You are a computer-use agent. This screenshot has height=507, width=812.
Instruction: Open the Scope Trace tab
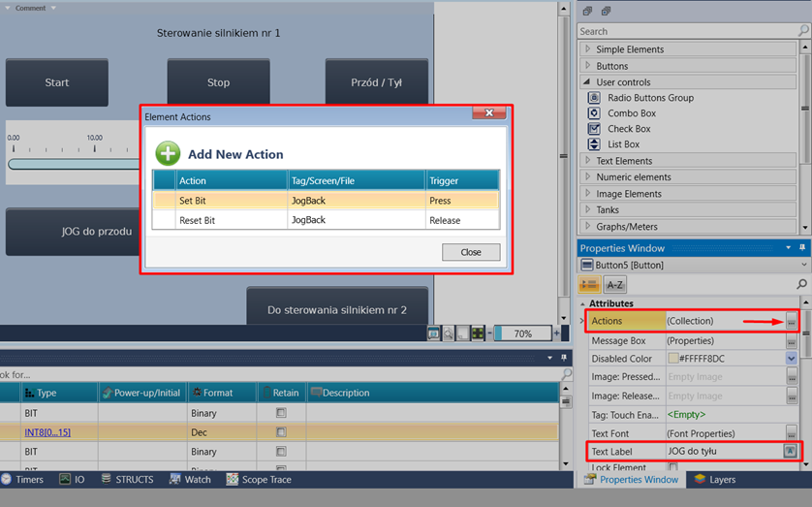(x=258, y=480)
